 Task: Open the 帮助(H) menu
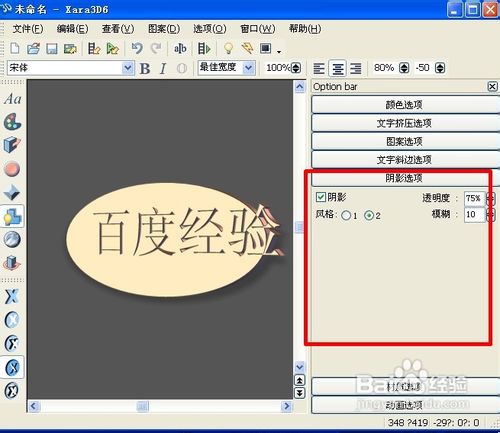click(x=305, y=29)
